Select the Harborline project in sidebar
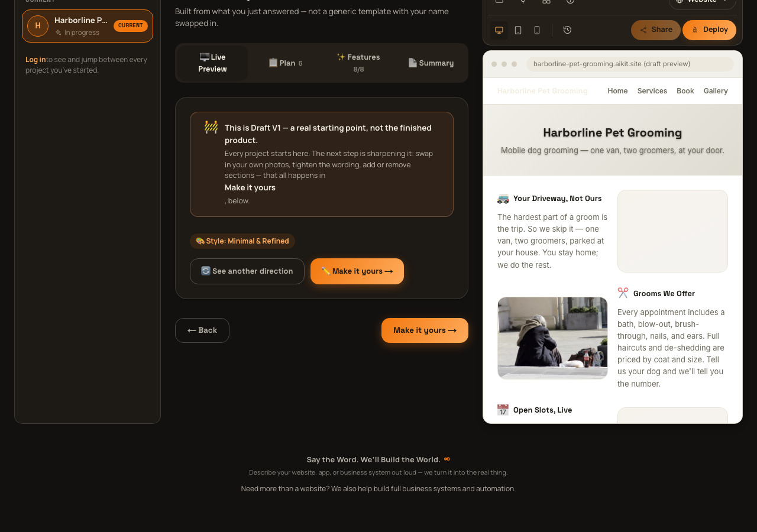 [x=88, y=26]
